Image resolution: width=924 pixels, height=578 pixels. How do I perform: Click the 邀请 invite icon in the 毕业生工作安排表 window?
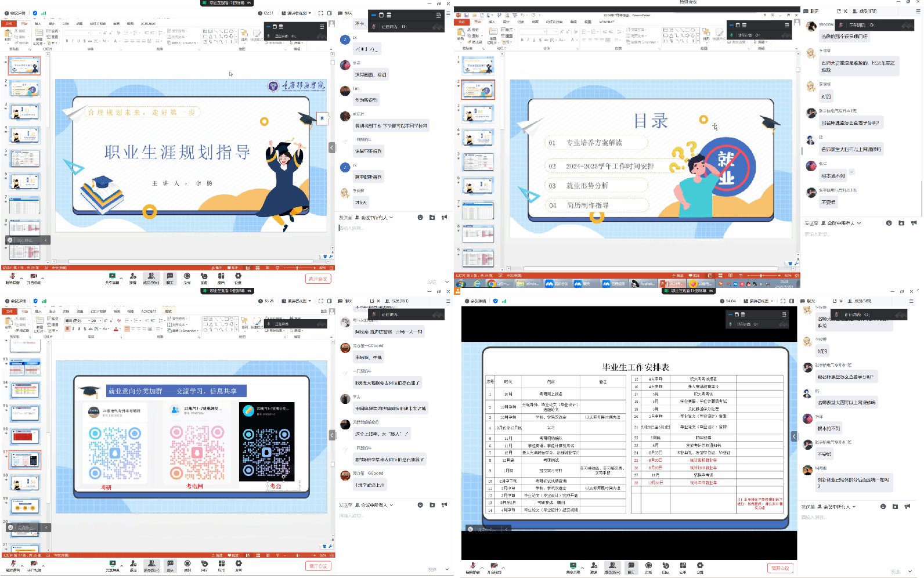pos(593,566)
